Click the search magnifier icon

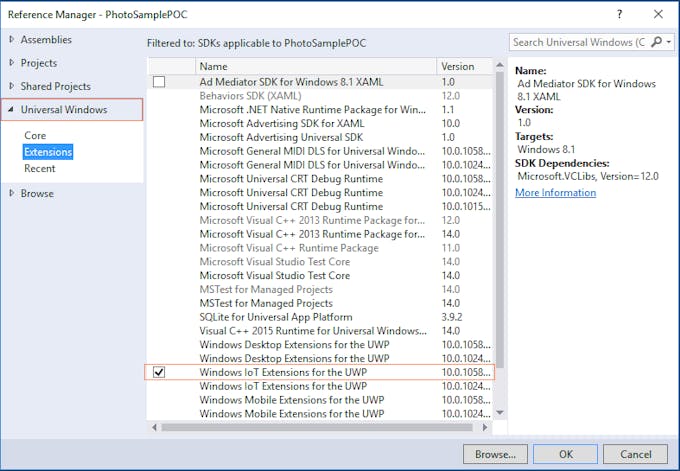point(657,42)
